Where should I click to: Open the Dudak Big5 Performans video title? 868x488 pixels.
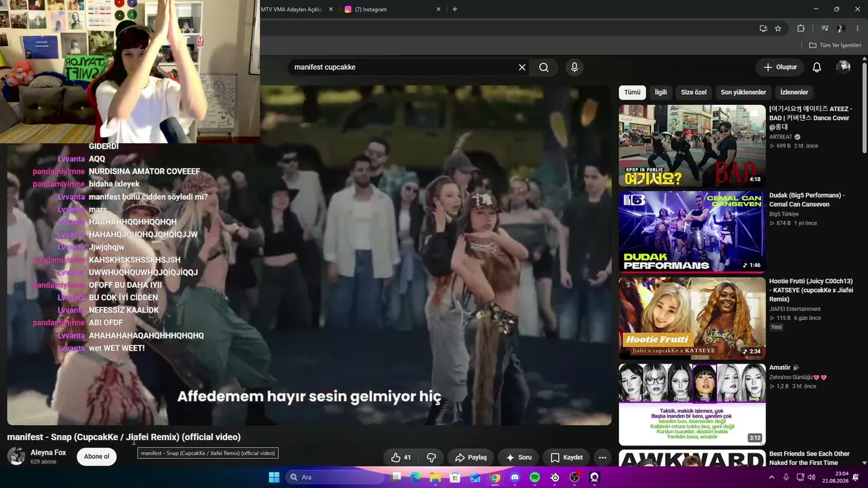(x=807, y=200)
